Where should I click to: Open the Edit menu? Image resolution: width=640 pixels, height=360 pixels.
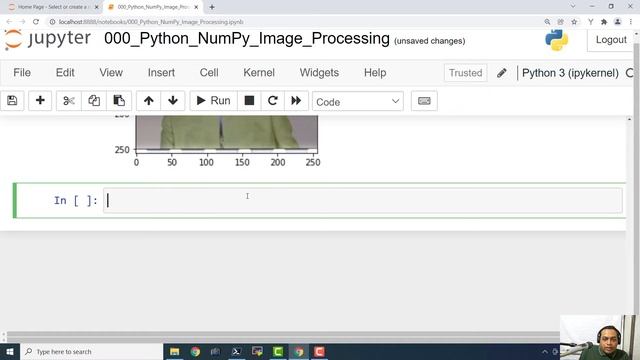65,73
